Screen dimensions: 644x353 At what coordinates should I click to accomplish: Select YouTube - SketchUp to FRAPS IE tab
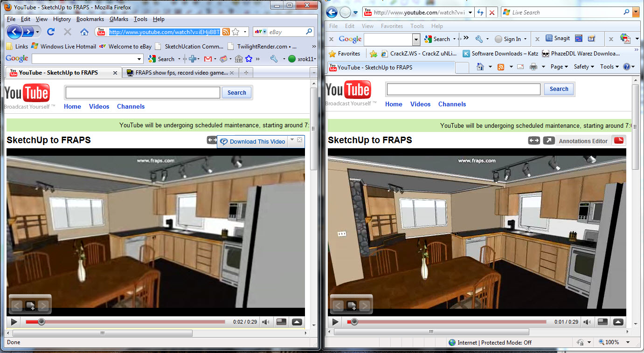(x=390, y=67)
